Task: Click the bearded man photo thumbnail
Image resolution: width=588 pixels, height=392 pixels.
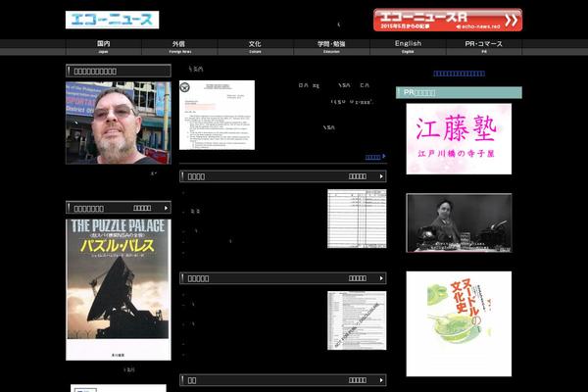Action: point(119,122)
